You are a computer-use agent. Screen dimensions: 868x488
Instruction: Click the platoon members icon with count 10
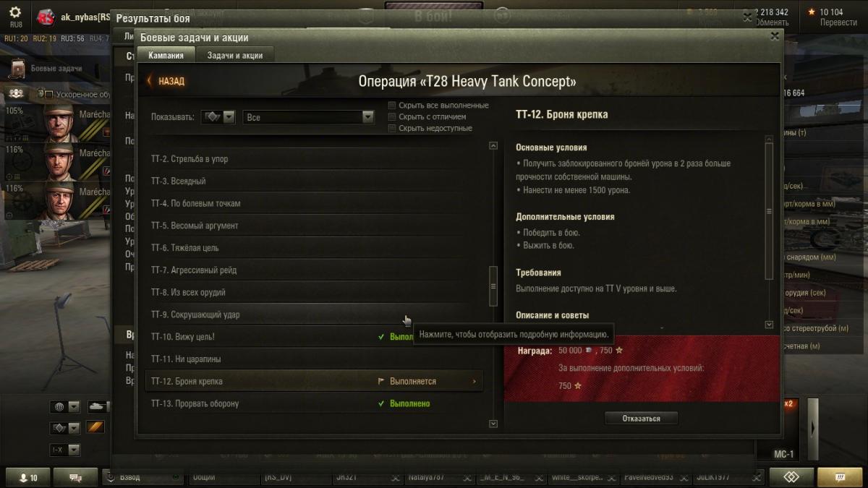pos(28,478)
